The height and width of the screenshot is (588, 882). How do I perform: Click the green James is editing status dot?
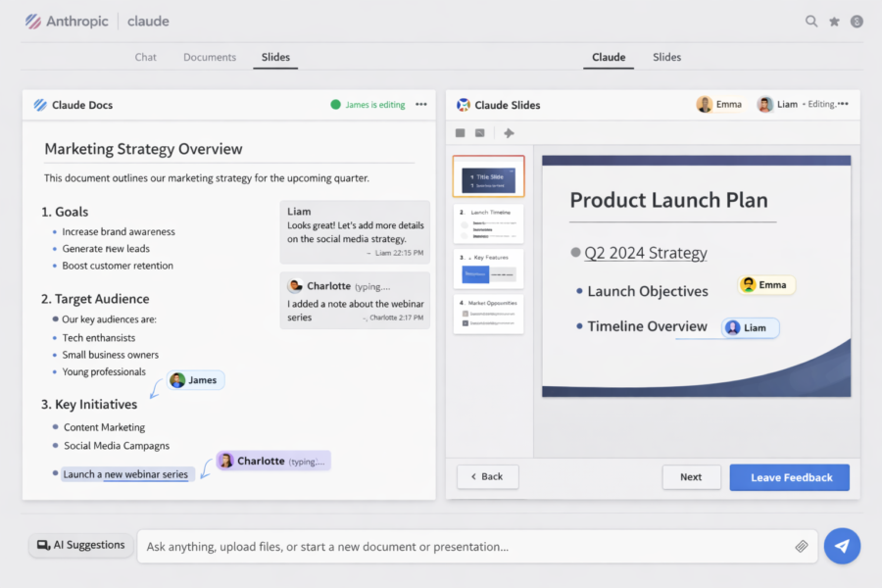click(x=335, y=105)
